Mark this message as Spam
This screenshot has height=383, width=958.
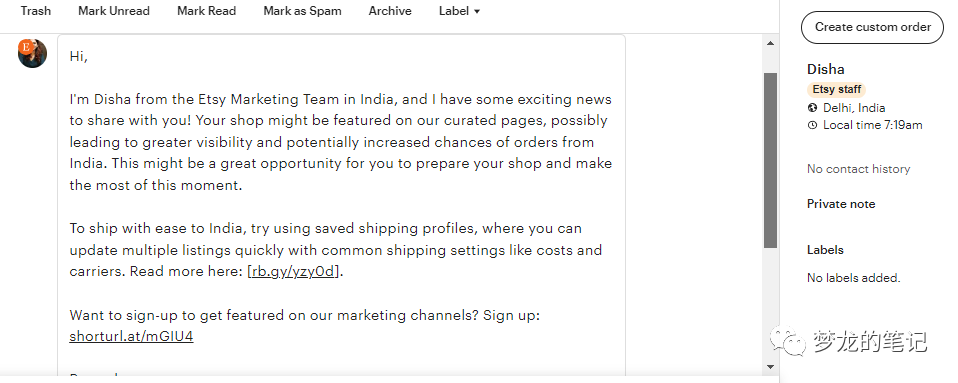(302, 11)
